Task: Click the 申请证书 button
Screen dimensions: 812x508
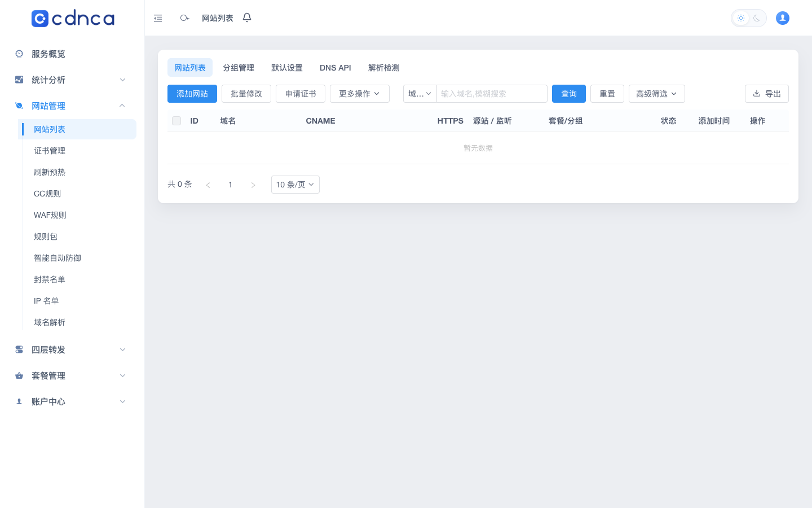Action: tap(301, 94)
